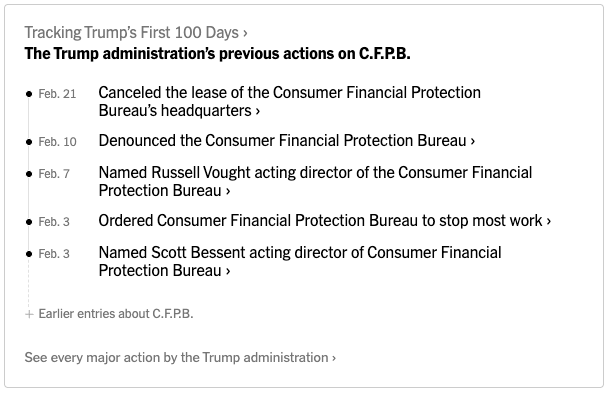
Task: Open Tracking Trump's First 100 Days link
Action: (x=136, y=33)
